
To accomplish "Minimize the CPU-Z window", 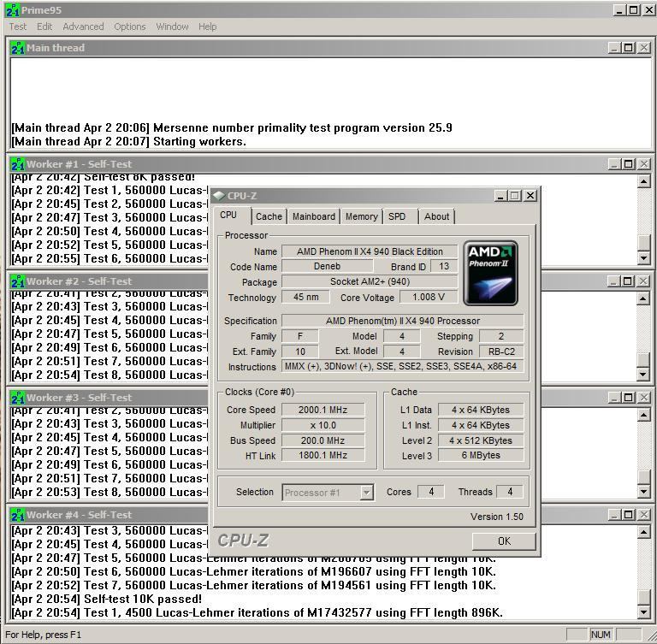I will (x=500, y=196).
